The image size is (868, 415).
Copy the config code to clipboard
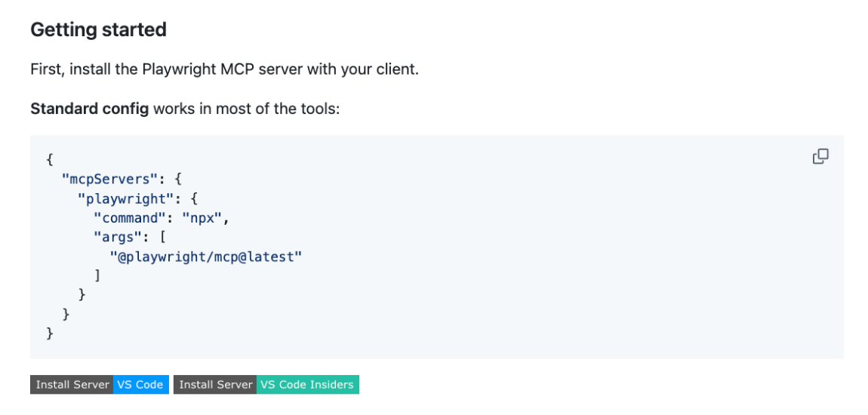tap(820, 156)
